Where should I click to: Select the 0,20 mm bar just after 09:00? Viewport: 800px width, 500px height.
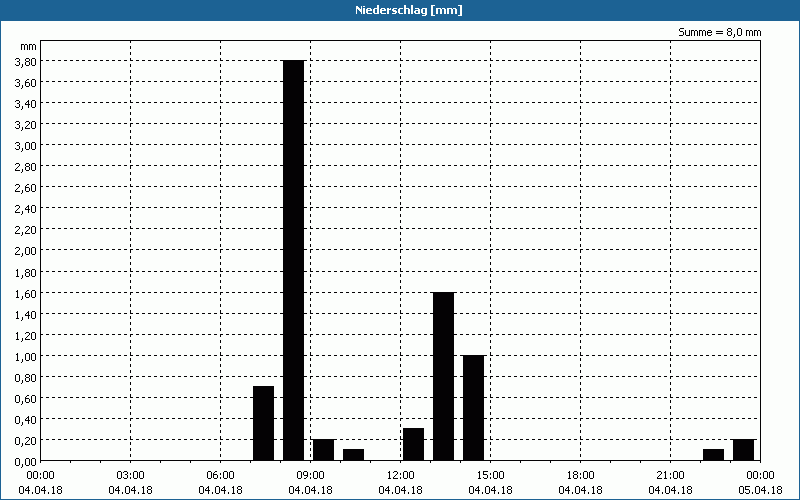323,450
